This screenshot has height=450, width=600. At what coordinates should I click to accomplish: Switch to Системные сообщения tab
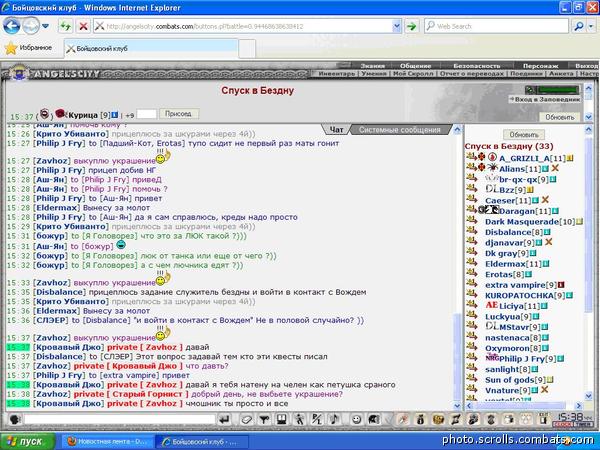(399, 130)
